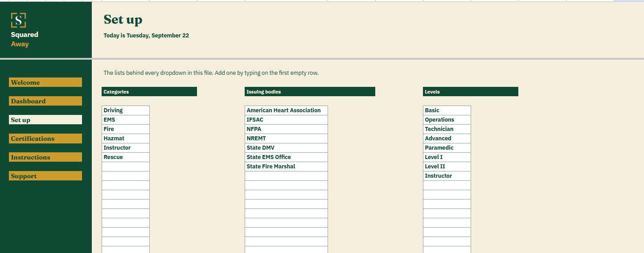The width and height of the screenshot is (644, 253).
Task: Select the Basic level cell
Action: coord(447,110)
